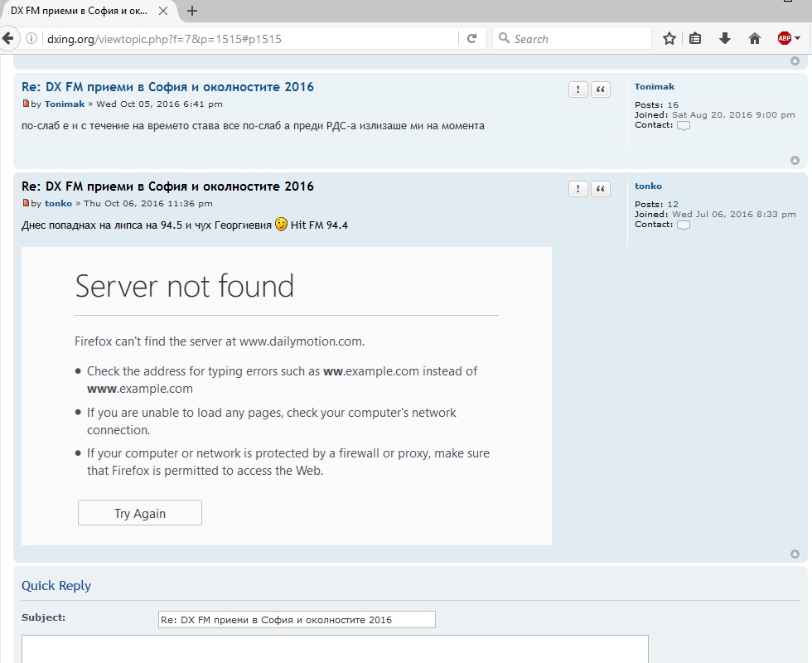Click the search magnifier icon

(x=504, y=38)
